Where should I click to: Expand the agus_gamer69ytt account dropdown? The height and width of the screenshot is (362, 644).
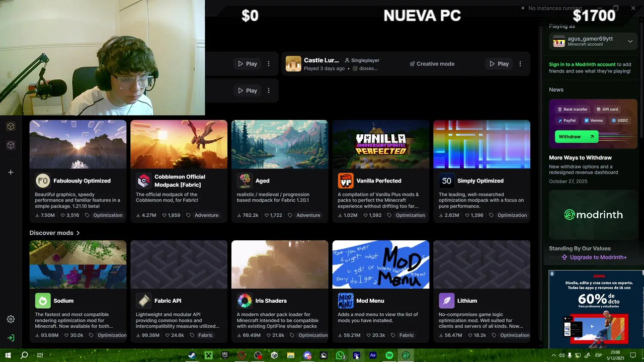click(x=630, y=41)
